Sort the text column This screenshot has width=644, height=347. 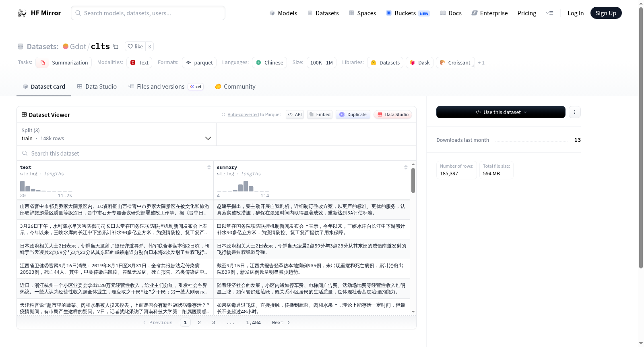coord(209,167)
